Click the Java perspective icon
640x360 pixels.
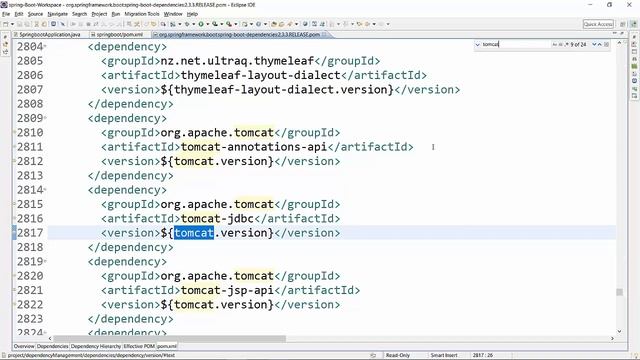[633, 24]
